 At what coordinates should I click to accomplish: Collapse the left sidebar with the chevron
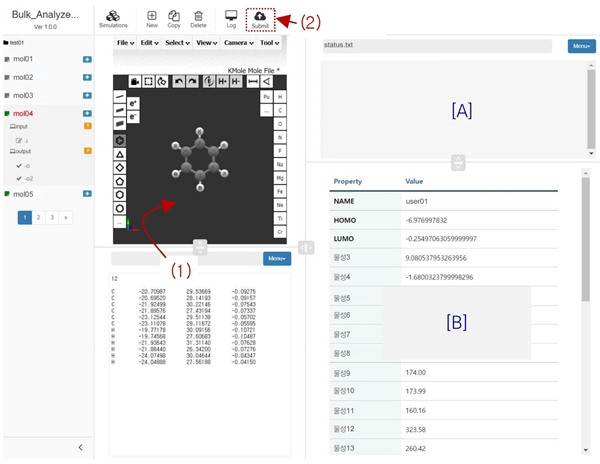[x=80, y=447]
